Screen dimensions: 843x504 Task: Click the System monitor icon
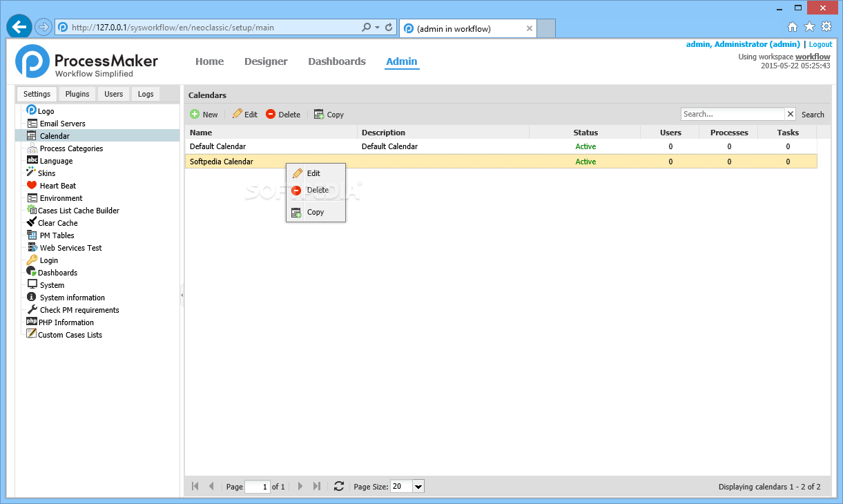32,284
